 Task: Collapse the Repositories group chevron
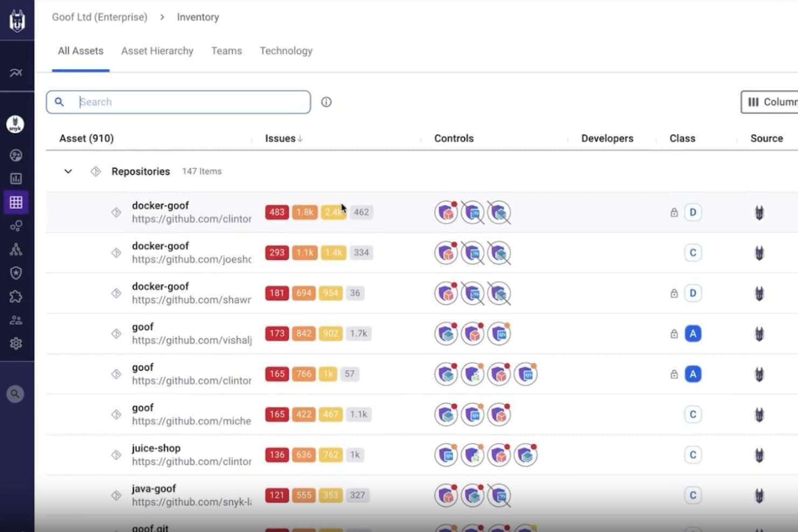(68, 171)
